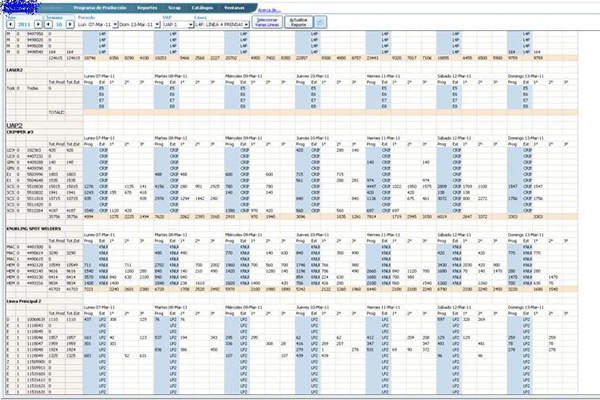Advance to next week using Semana arrow
The height and width of the screenshot is (400, 600).
(66, 21)
